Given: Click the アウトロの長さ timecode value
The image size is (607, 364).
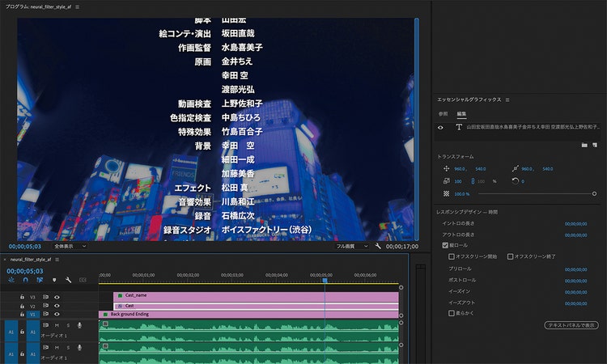Looking at the screenshot, I should tap(575, 235).
